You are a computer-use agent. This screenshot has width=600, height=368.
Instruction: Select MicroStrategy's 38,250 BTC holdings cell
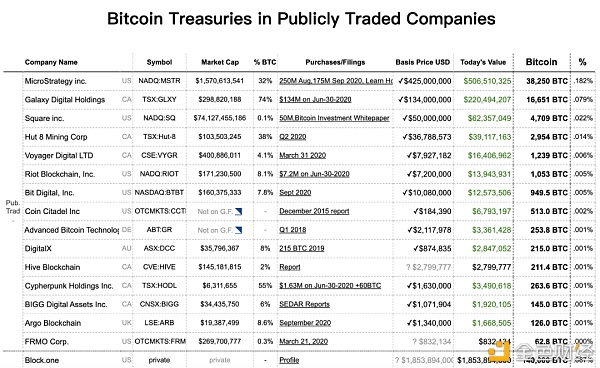click(547, 81)
